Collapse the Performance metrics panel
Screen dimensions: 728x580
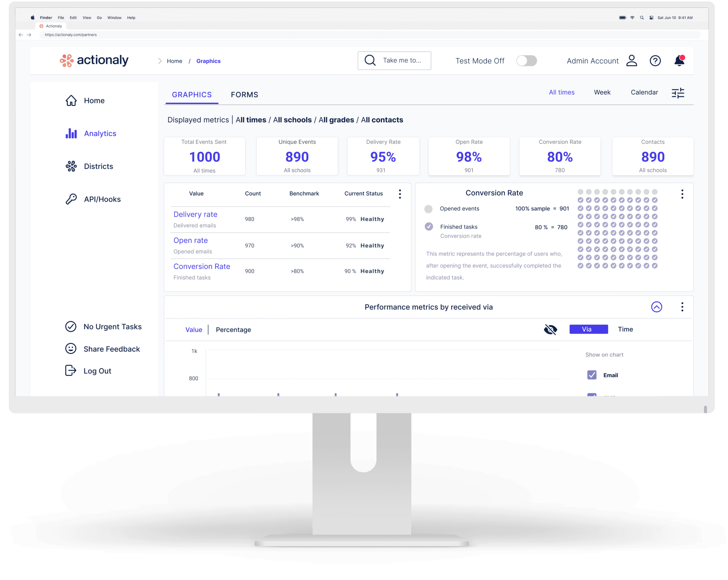[657, 307]
